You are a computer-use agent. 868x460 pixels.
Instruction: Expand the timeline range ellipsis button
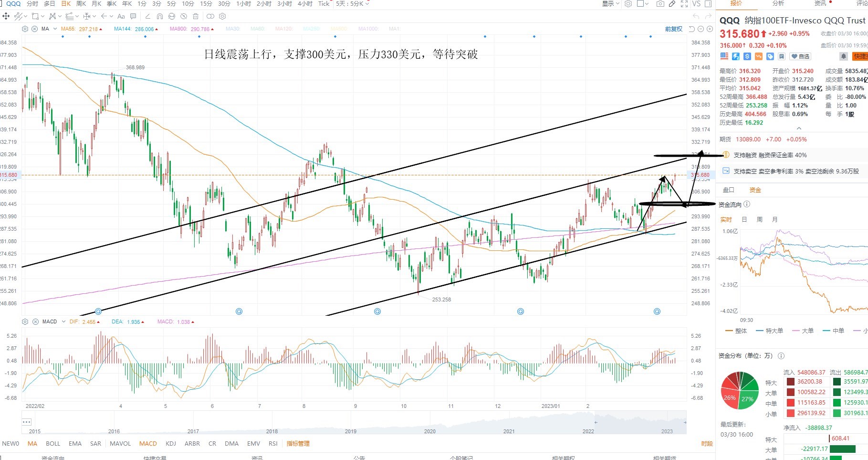27,422
